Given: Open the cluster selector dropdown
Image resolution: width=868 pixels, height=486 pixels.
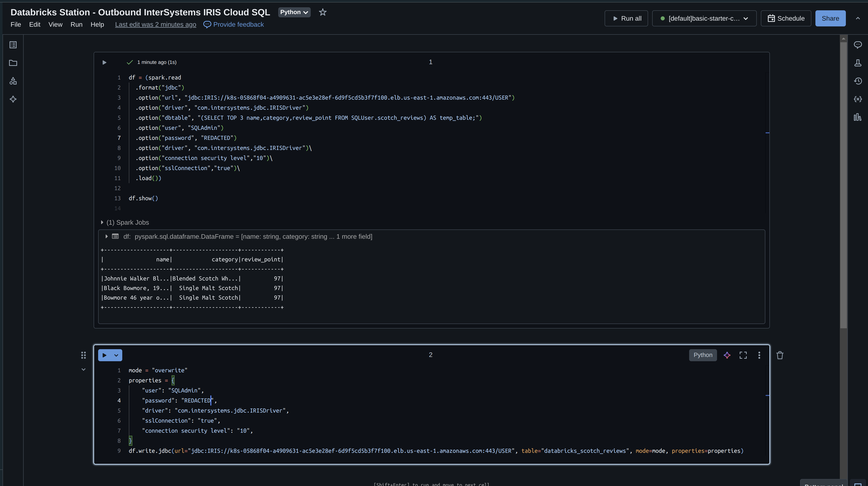Looking at the screenshot, I should pyautogui.click(x=704, y=19).
